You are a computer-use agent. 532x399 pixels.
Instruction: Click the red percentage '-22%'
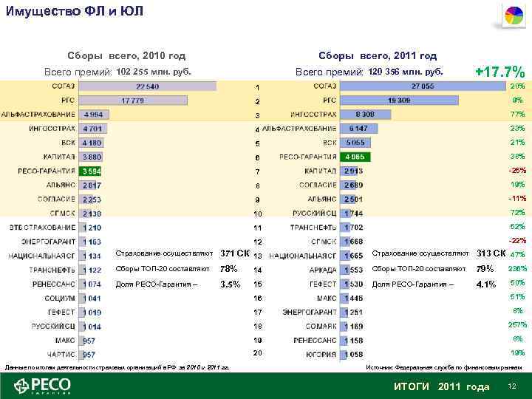[517, 241]
